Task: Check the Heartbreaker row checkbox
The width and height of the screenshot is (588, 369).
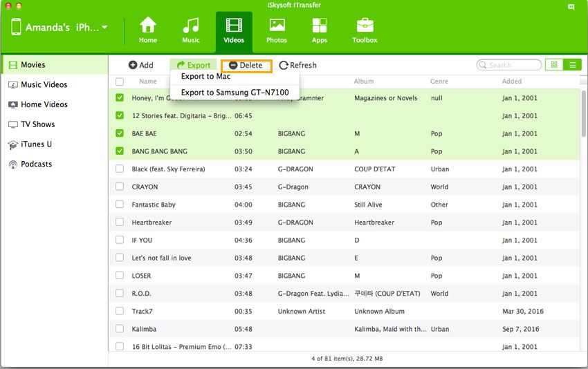Action: coord(120,222)
